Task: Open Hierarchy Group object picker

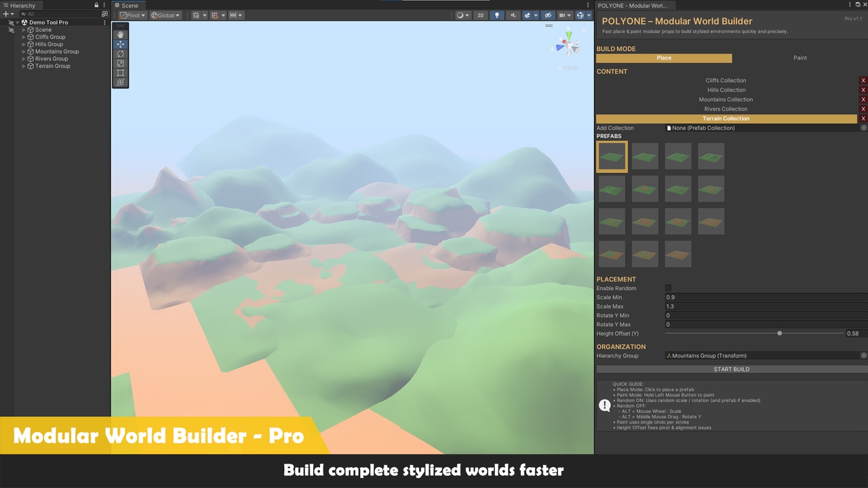Action: tap(863, 356)
